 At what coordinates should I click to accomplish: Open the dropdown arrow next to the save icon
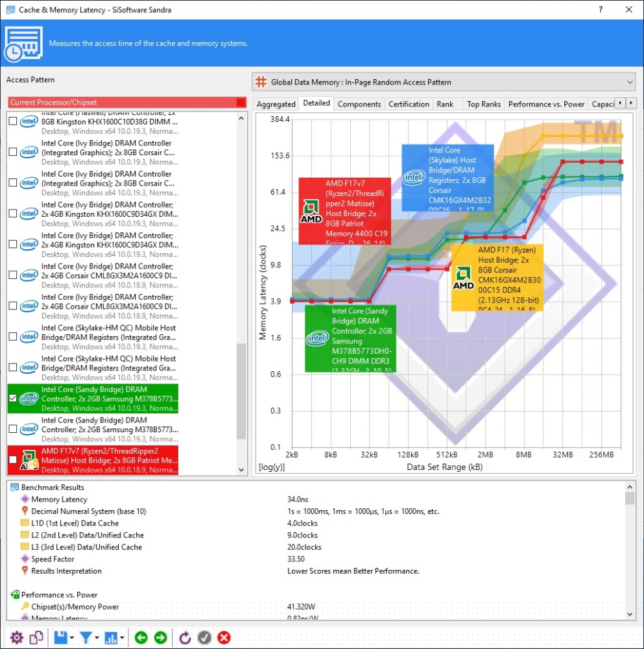[x=72, y=638]
